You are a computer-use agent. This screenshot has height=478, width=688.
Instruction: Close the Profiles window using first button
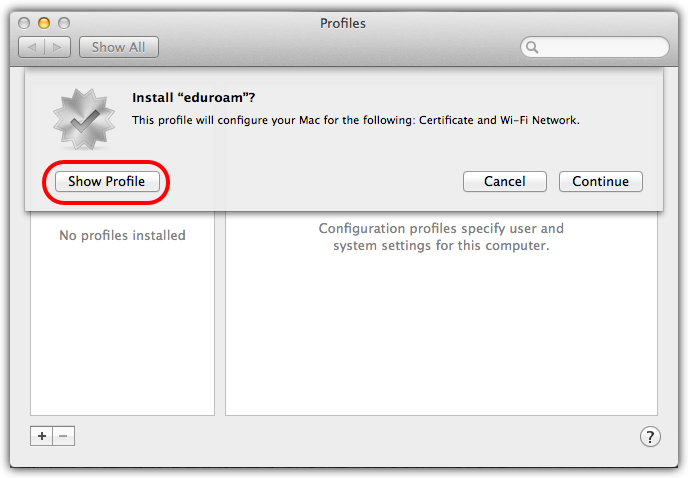point(24,23)
